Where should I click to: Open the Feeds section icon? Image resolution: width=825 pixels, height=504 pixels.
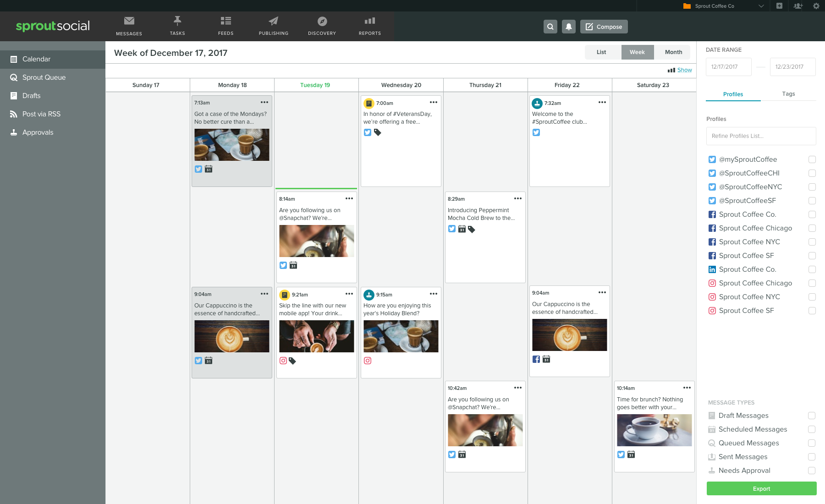coord(225,21)
